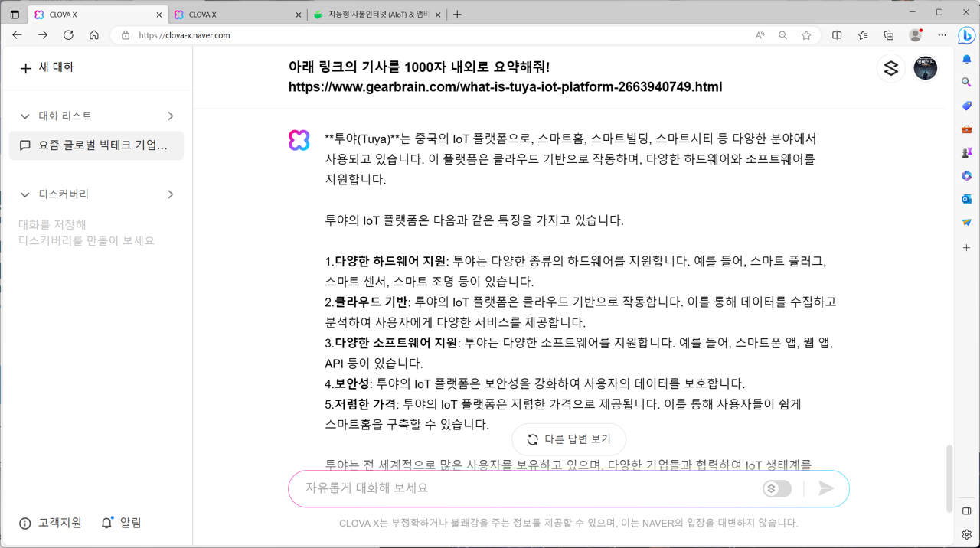
Task: Open a new browser tab
Action: click(x=457, y=15)
